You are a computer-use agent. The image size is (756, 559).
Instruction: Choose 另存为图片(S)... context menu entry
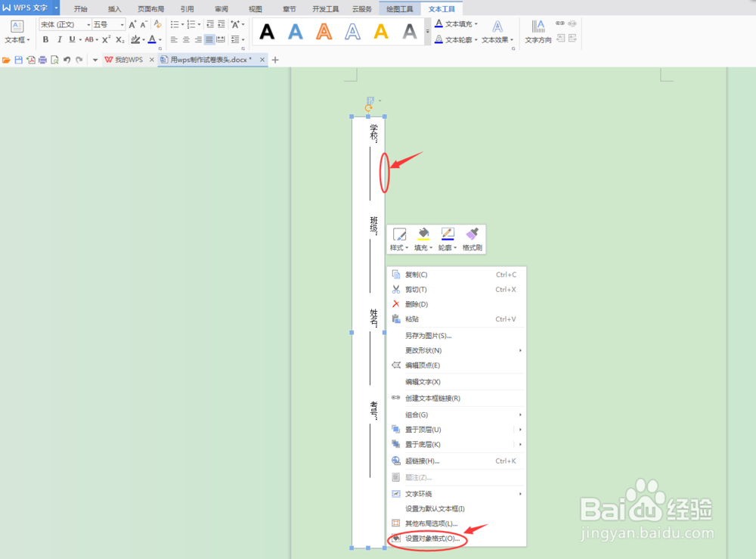click(456, 336)
